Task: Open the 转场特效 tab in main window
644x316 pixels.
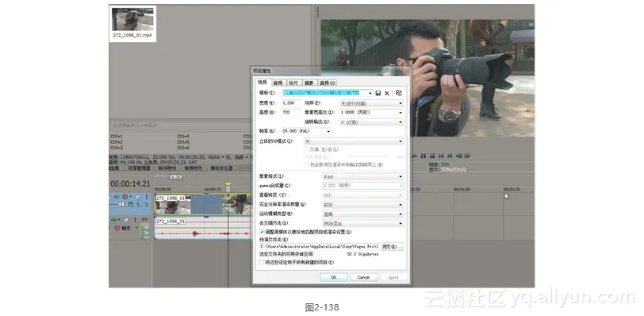Action: (167, 168)
